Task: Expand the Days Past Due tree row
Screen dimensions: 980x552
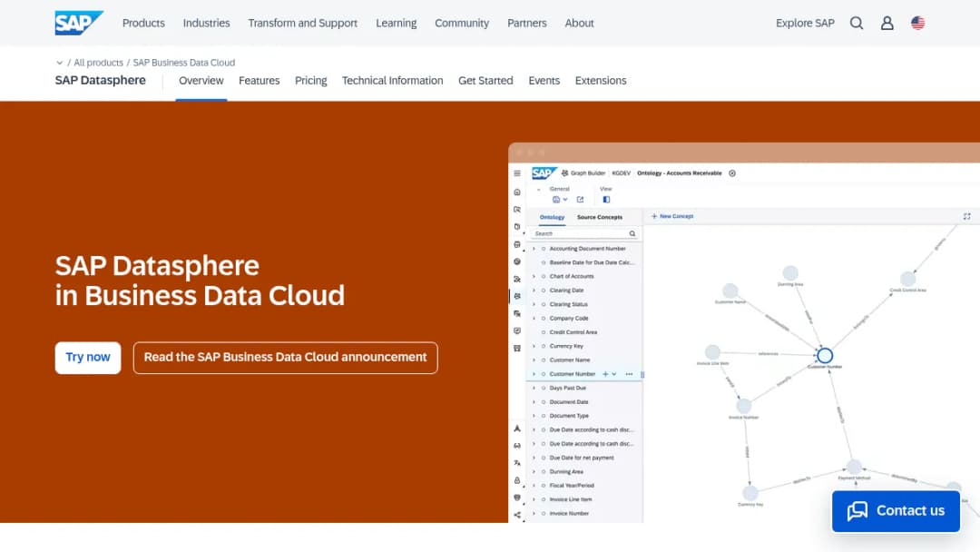Action: [x=534, y=389]
